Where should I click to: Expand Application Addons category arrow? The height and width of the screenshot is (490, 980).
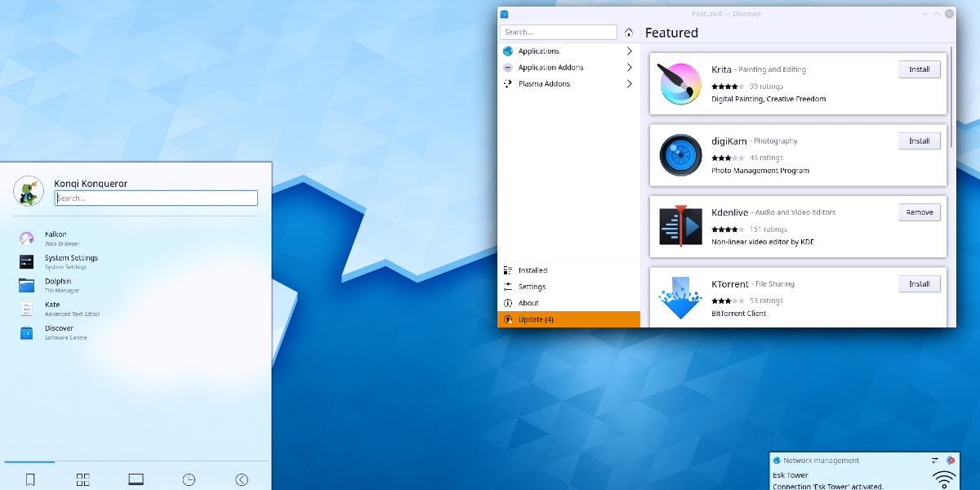tap(629, 68)
